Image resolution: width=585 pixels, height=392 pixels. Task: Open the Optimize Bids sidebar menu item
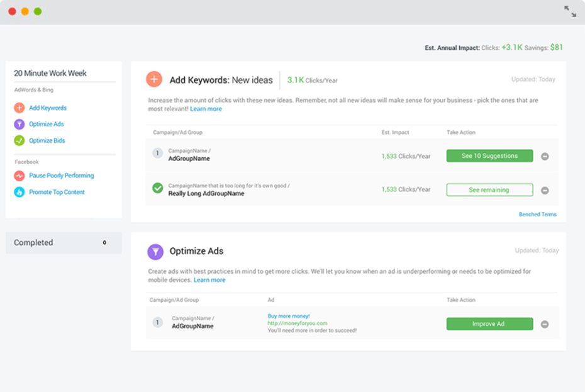point(47,140)
